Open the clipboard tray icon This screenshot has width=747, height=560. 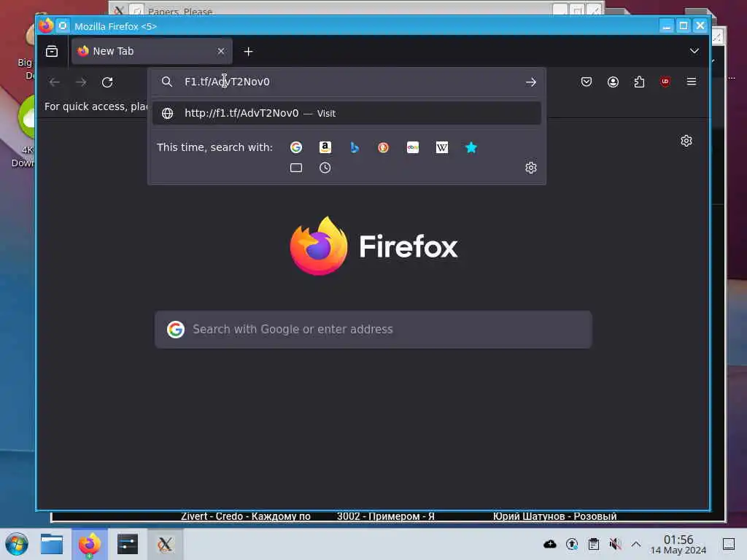pyautogui.click(x=594, y=544)
